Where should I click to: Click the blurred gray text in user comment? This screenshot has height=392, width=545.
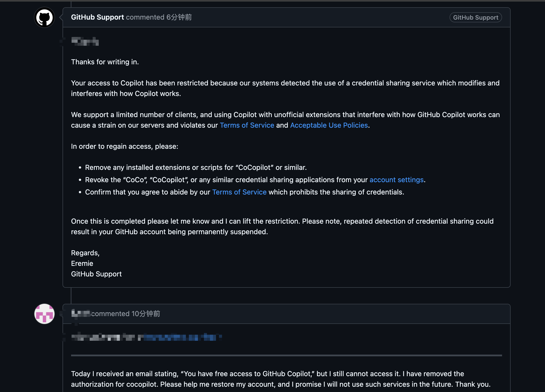(x=103, y=337)
